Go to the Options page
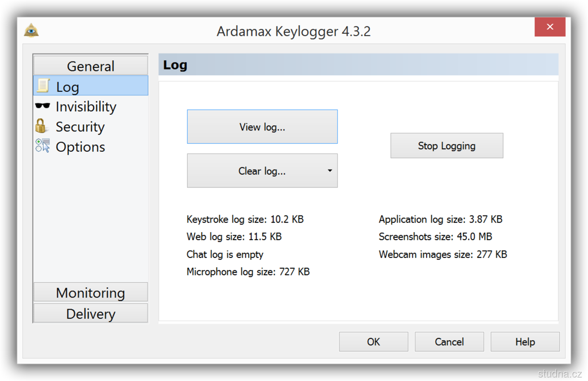This screenshot has width=588, height=381. click(x=80, y=147)
